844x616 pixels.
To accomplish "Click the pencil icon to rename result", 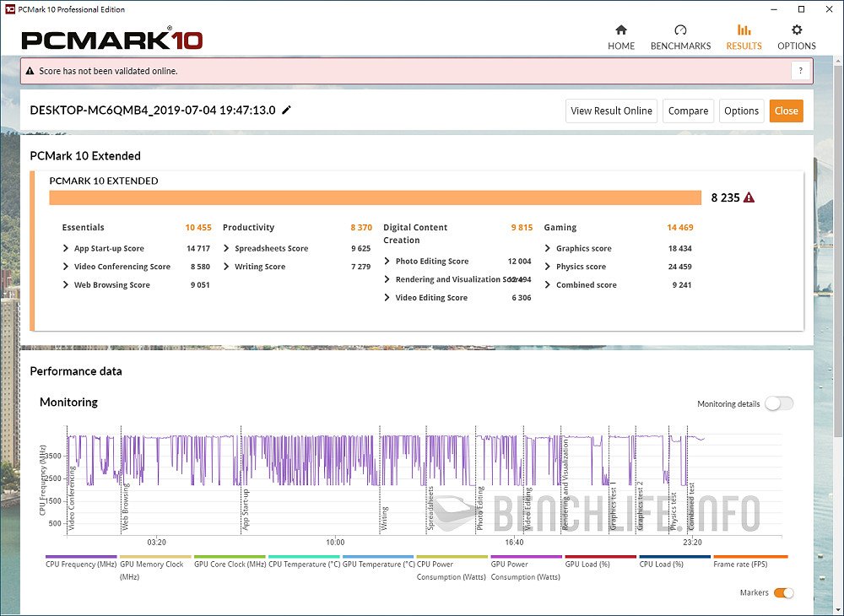I will coord(287,111).
